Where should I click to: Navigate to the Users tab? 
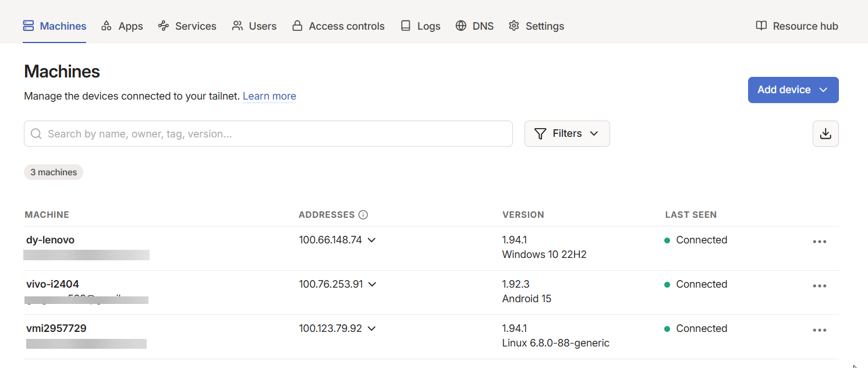click(254, 26)
